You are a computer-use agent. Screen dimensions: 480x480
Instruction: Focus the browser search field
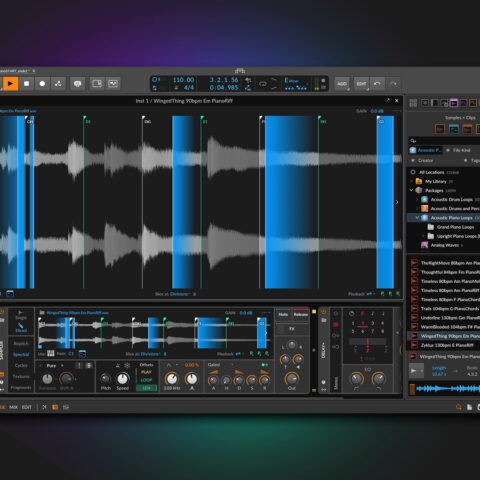click(x=444, y=141)
